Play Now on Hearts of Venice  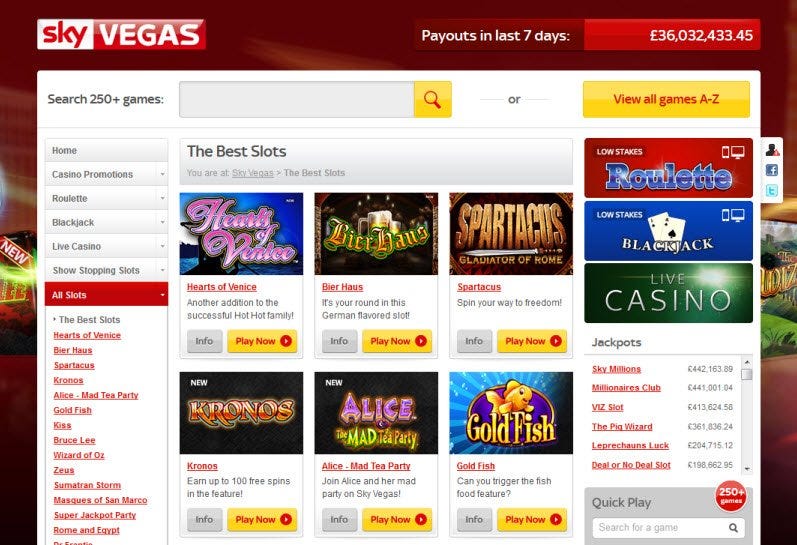click(x=262, y=341)
